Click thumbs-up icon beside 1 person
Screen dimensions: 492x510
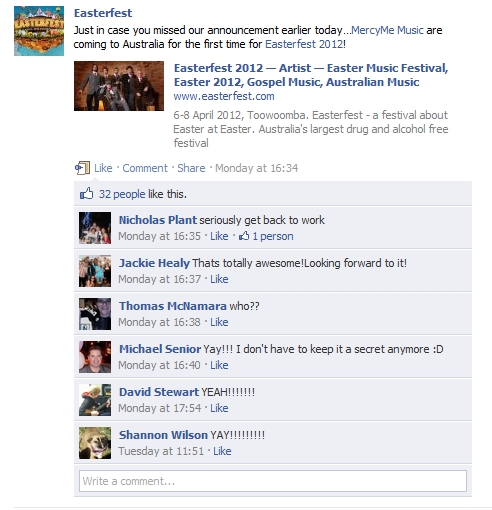pyautogui.click(x=244, y=236)
